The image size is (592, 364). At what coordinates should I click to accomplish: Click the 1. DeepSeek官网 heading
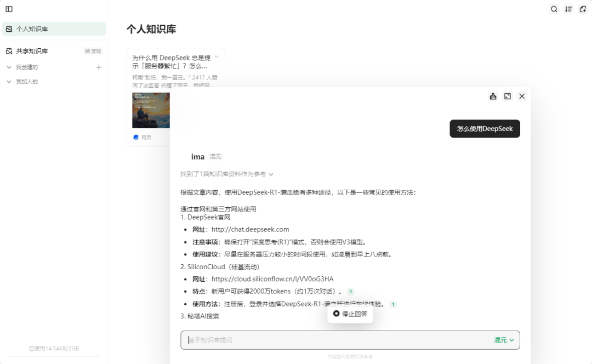point(206,217)
